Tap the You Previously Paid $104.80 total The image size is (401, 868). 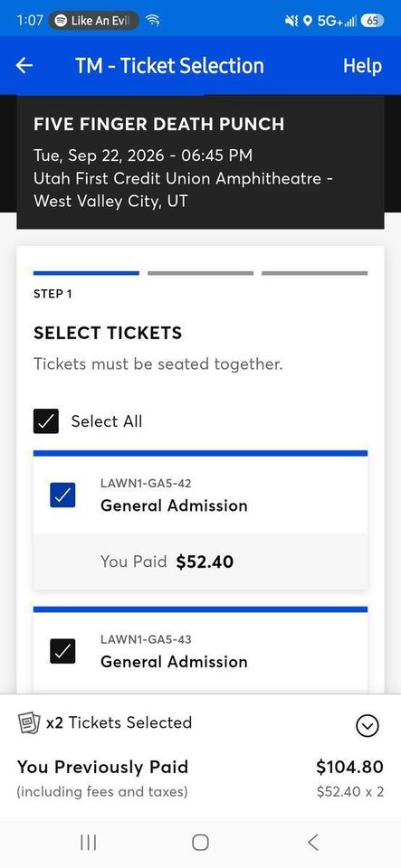pos(349,768)
